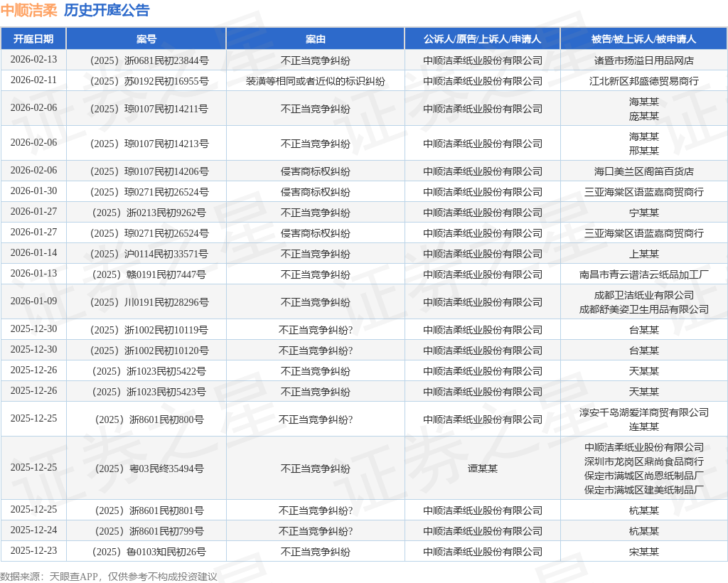
Task: Click date cell 2026-01-30
Action: click(33, 191)
